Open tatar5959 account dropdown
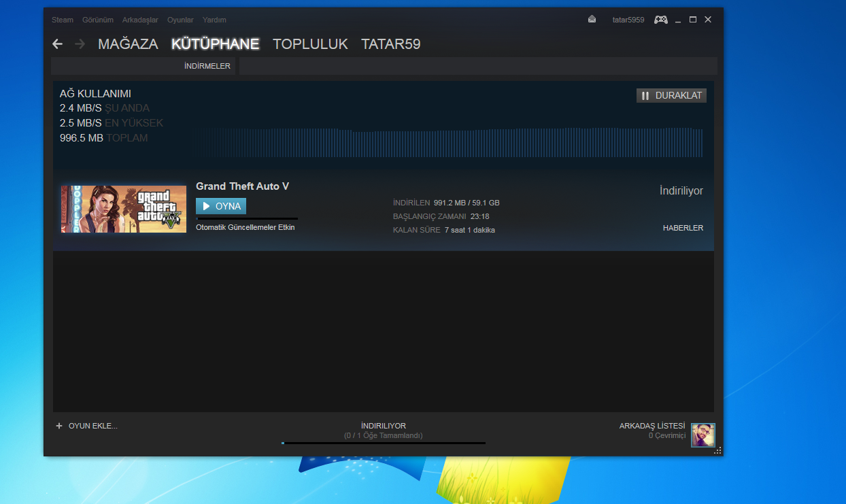 (628, 20)
